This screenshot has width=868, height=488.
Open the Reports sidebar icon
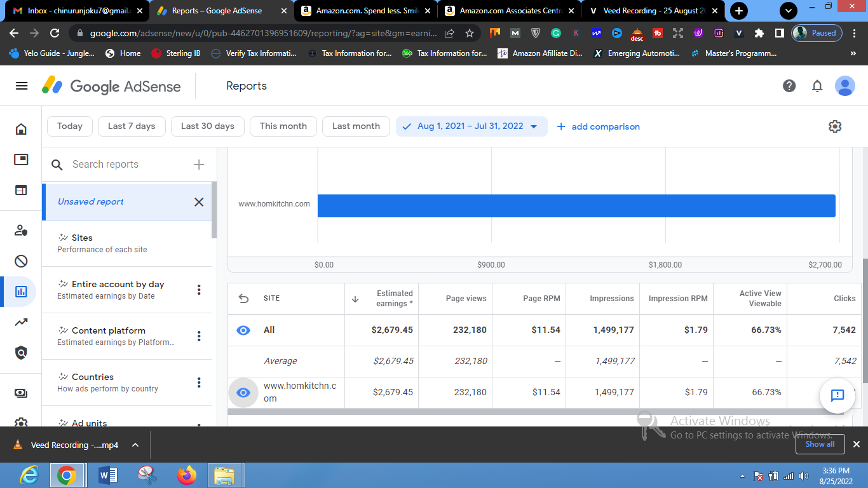(x=21, y=292)
